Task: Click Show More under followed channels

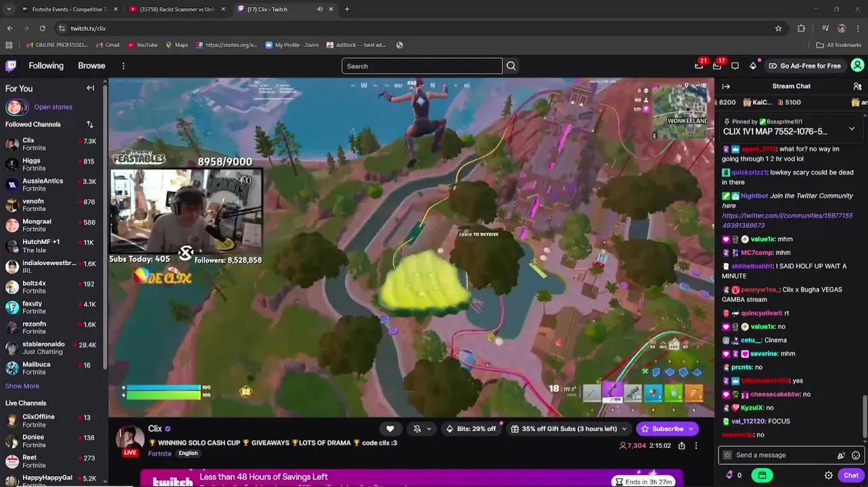Action: click(22, 386)
